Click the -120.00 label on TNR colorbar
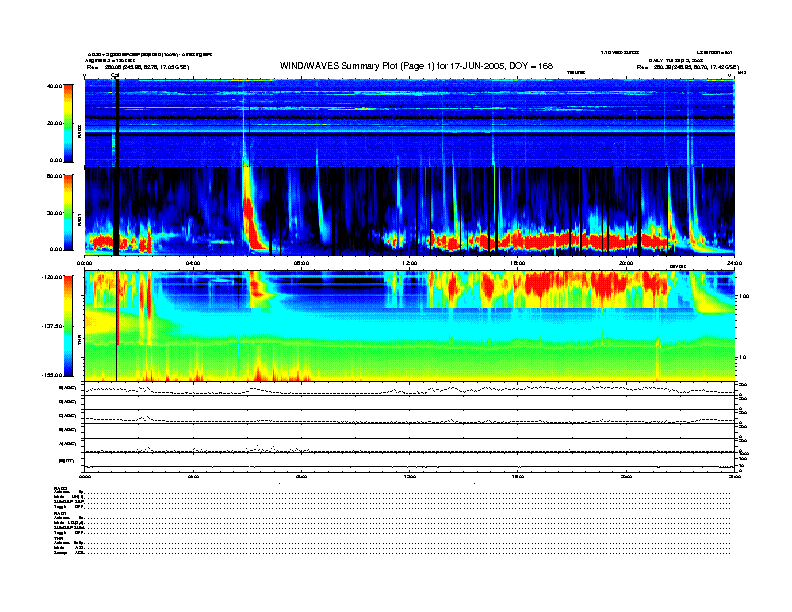 click(x=52, y=277)
